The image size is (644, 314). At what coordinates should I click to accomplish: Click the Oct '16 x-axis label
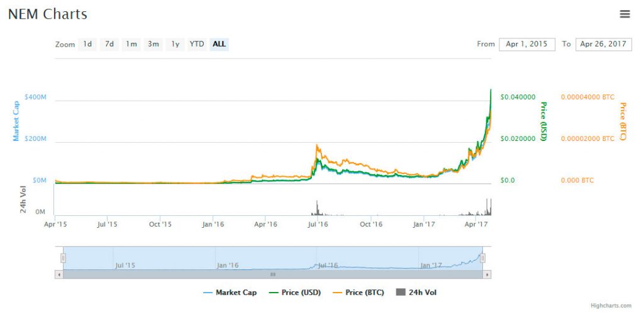coord(371,225)
